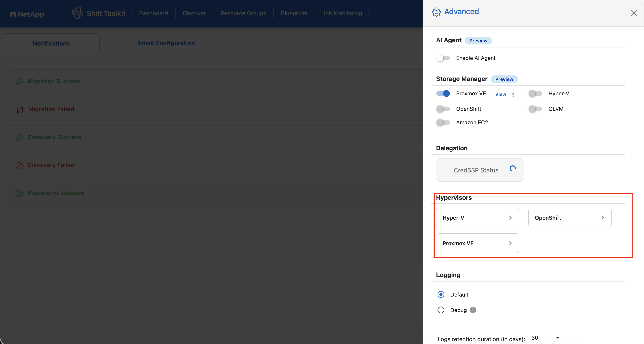This screenshot has width=644, height=344.
Task: Click the CredSSP Status button
Action: click(480, 170)
